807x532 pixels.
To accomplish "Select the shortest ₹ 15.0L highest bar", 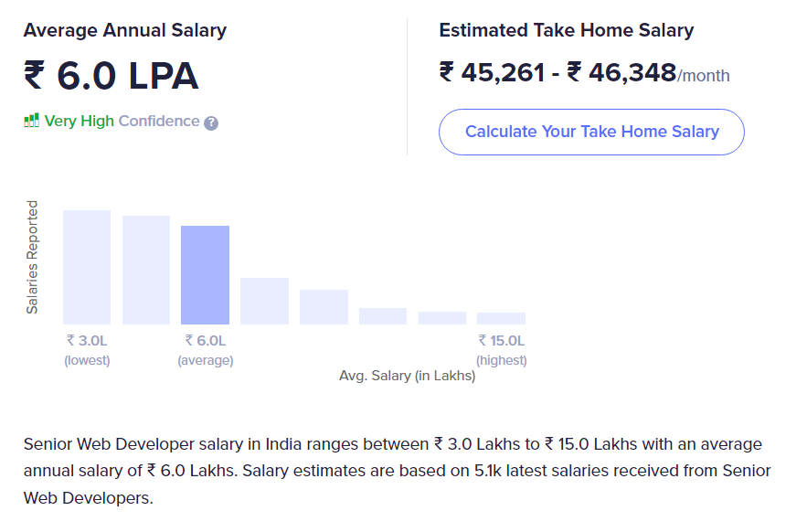I will [501, 319].
